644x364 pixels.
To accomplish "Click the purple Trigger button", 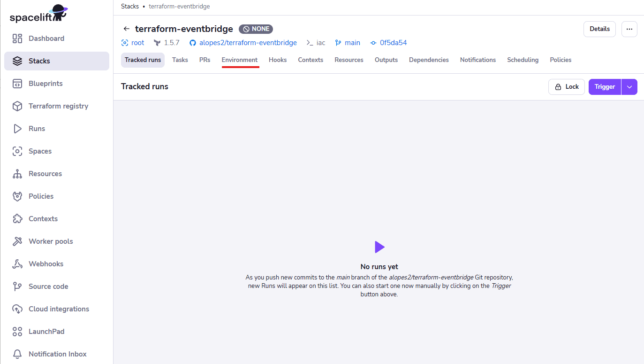I will tap(605, 87).
